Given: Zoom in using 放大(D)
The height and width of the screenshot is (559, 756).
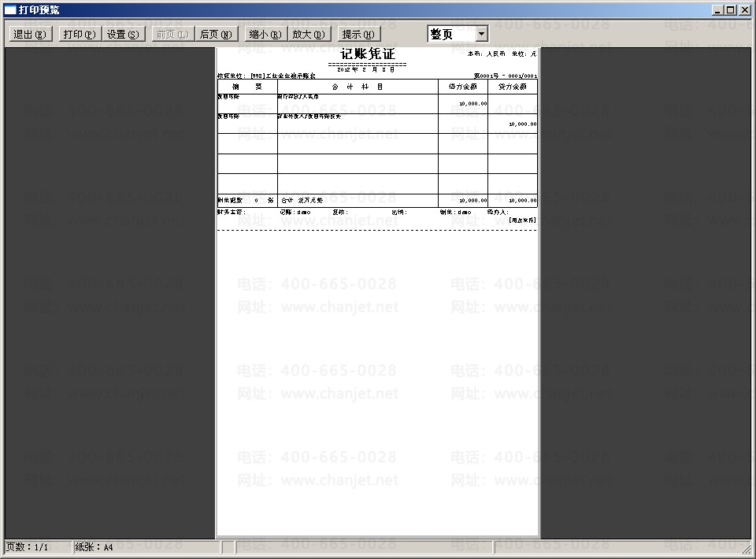Looking at the screenshot, I should (x=309, y=34).
